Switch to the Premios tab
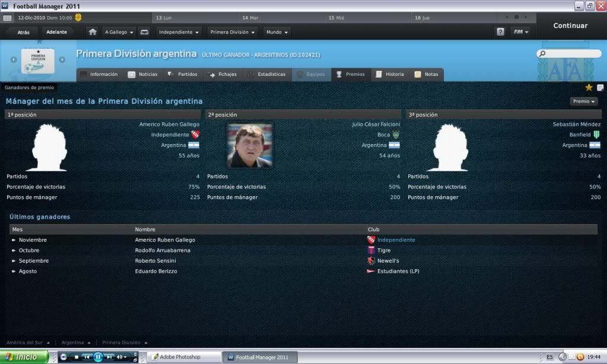 [351, 74]
